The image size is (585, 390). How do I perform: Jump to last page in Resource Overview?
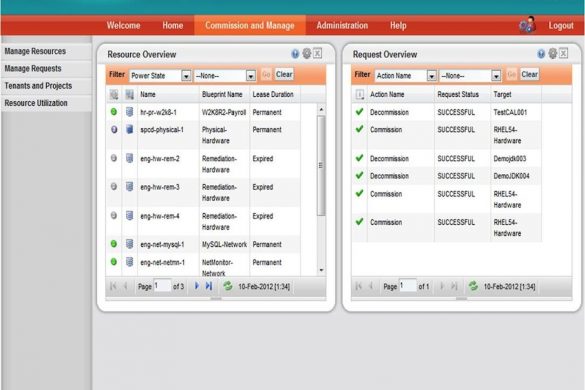tap(209, 286)
